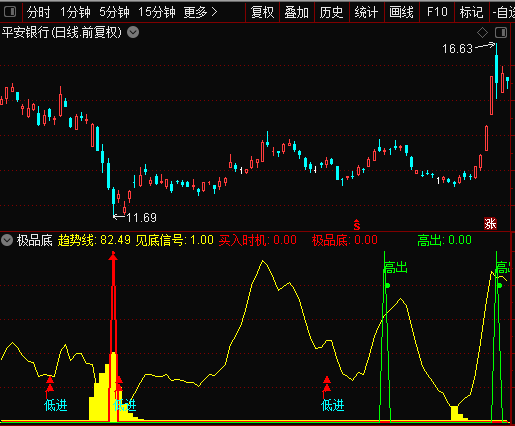Click the red S marker icon
Screen dimensions: 515x426
(357, 225)
